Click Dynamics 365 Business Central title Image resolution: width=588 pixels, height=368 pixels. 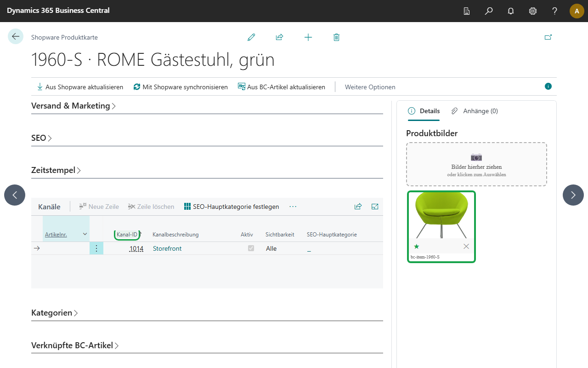tap(58, 11)
